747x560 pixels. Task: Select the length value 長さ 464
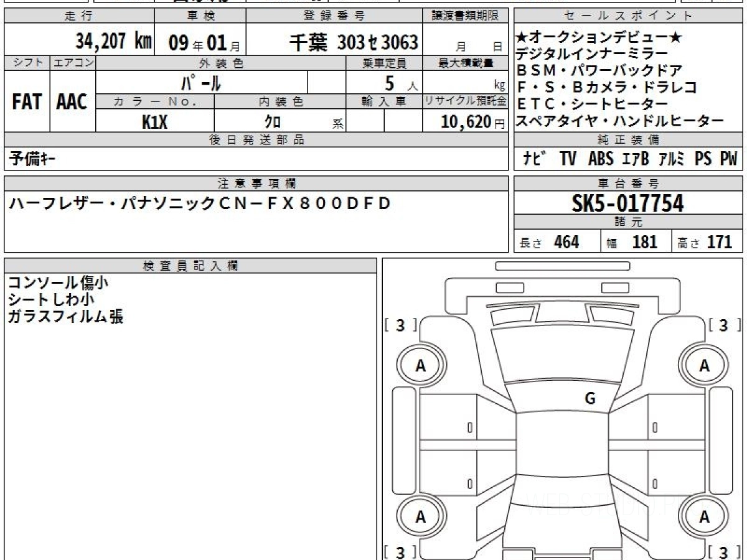coord(549,242)
